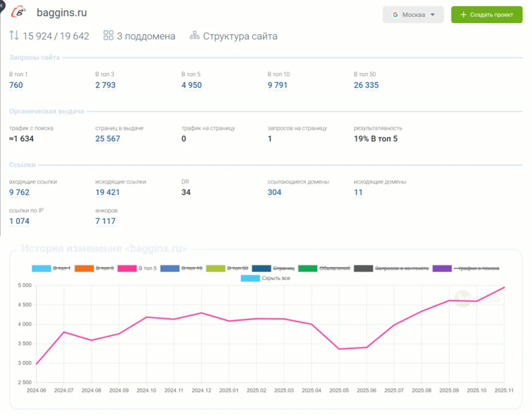The image size is (532, 414).
Task: Toggle the В топ 1 legend series
Action: 51,269
